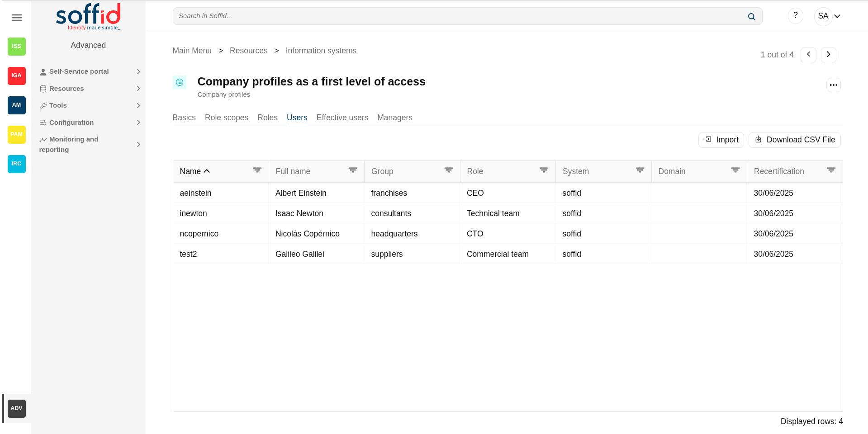Filter the Role column

544,170
